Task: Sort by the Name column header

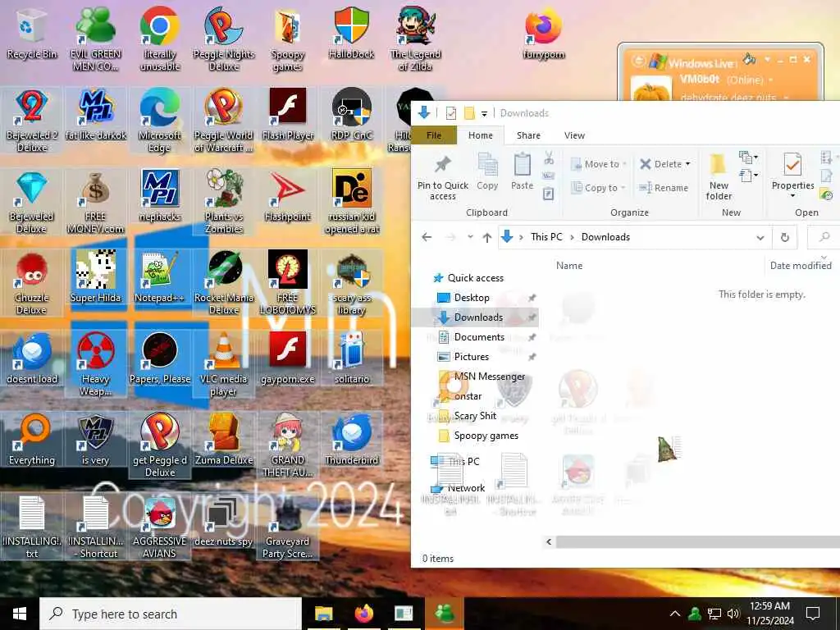Action: pos(569,265)
